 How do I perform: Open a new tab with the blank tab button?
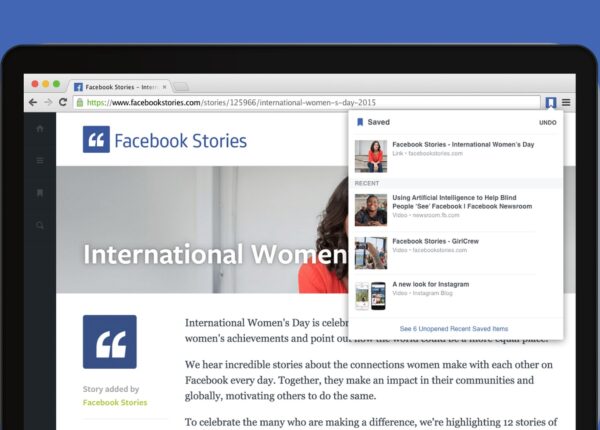181,87
